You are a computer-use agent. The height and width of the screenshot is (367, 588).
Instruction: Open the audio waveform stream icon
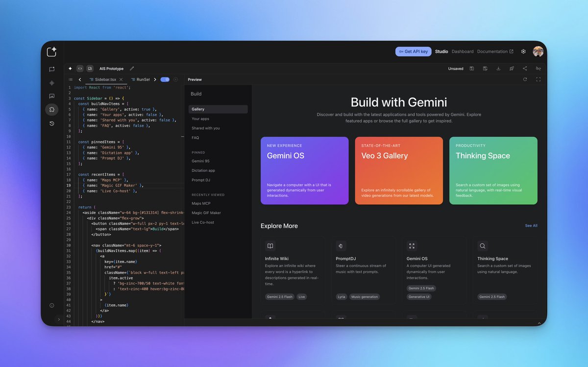pyautogui.click(x=51, y=83)
